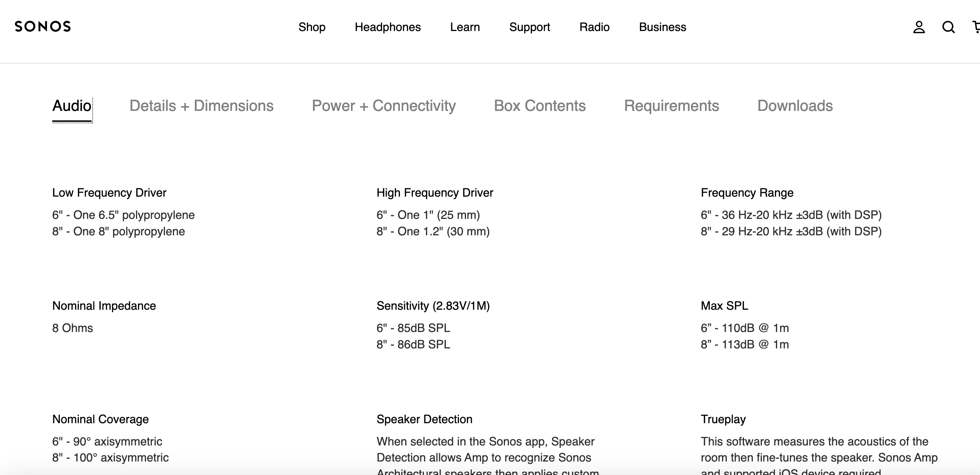View the Requirements tab
The image size is (980, 475).
pos(671,106)
